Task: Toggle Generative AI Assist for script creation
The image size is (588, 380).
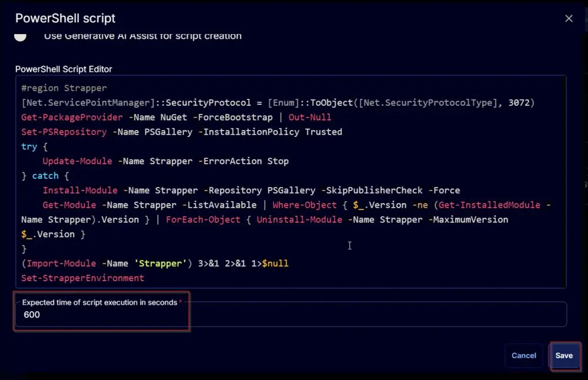Action: click(x=21, y=36)
